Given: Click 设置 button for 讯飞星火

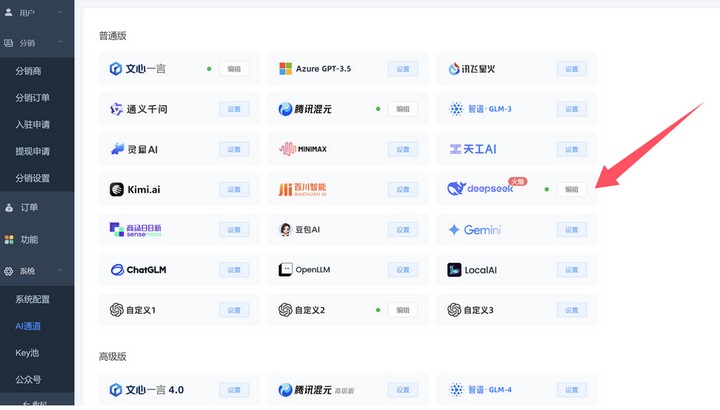Looking at the screenshot, I should 572,69.
